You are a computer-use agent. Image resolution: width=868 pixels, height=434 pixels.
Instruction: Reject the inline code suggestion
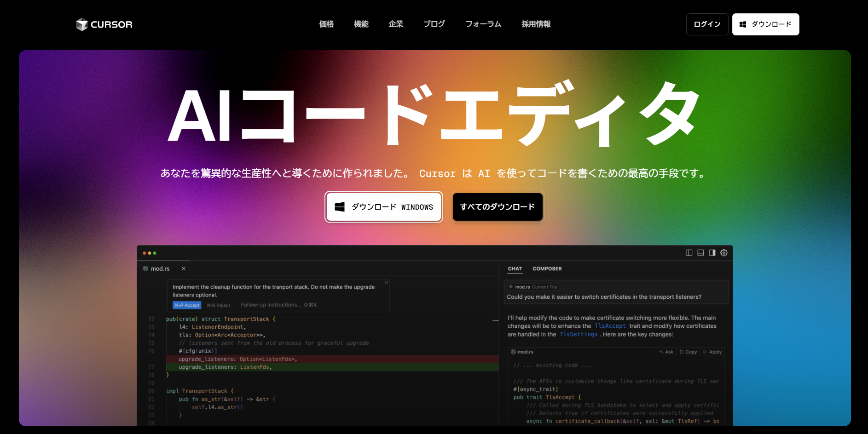click(219, 305)
